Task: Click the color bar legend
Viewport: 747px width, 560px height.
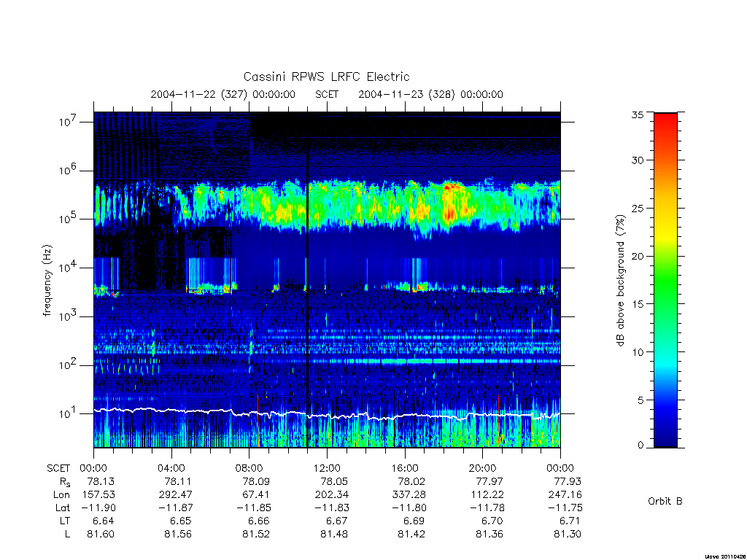Action: (x=665, y=280)
